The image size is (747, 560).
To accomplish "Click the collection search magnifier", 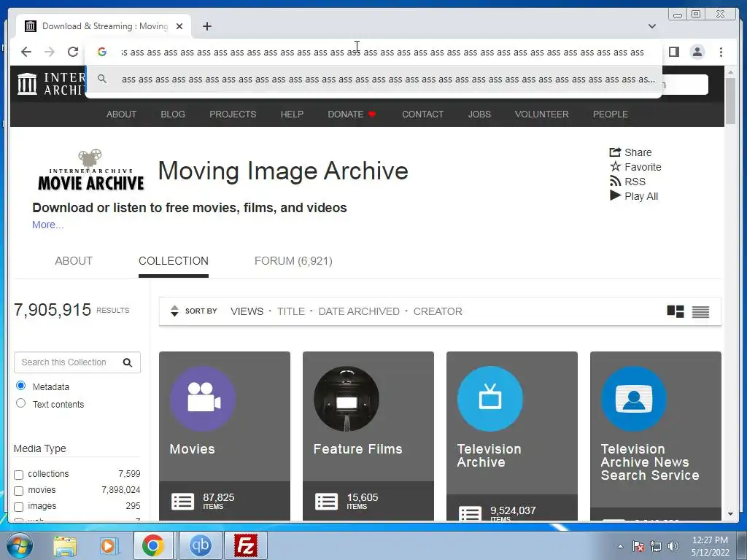I will 128,362.
